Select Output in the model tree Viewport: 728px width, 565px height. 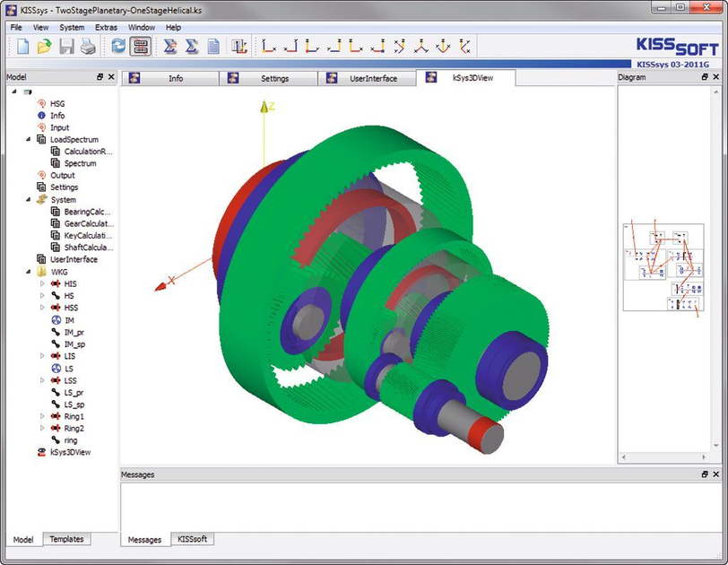click(x=63, y=176)
